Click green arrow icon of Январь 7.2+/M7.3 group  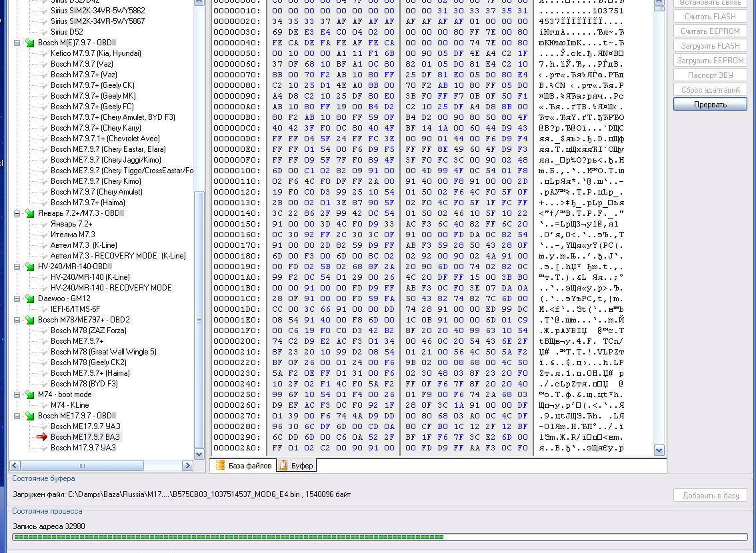click(29, 213)
